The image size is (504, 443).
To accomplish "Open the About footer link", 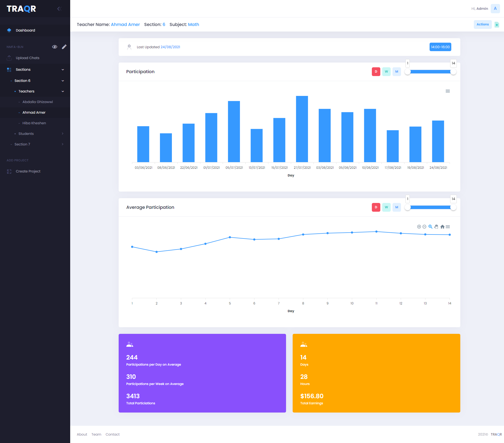I will (82, 435).
